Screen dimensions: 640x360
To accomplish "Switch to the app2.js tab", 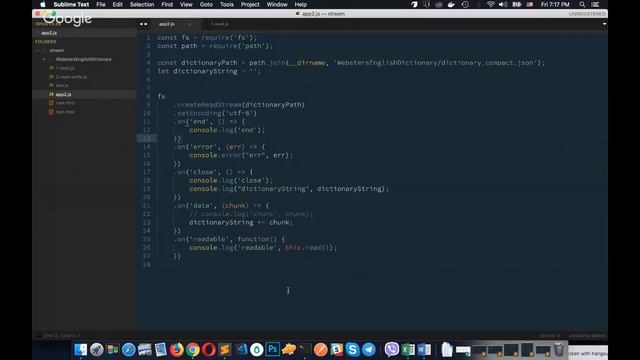I will point(167,24).
